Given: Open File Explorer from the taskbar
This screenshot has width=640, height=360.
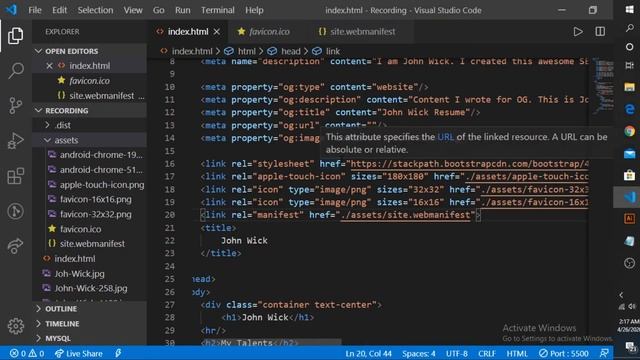Looking at the screenshot, I should click(x=629, y=87).
